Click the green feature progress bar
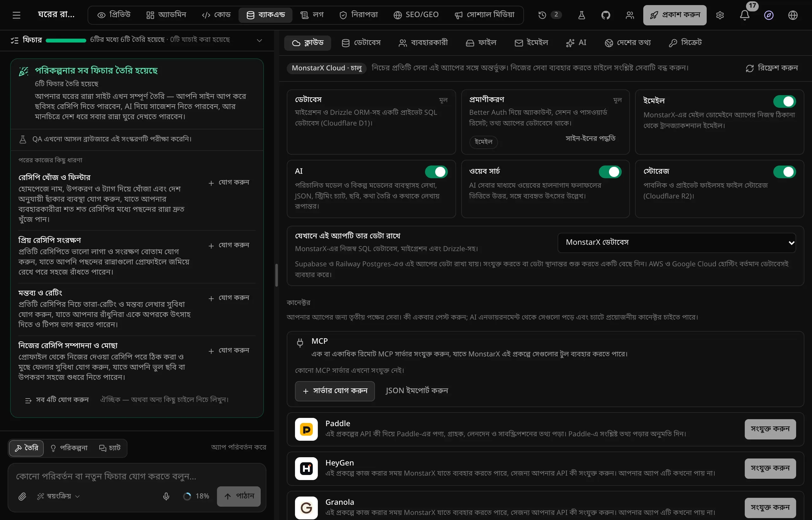Viewport: 812px width, 520px height. coord(66,40)
